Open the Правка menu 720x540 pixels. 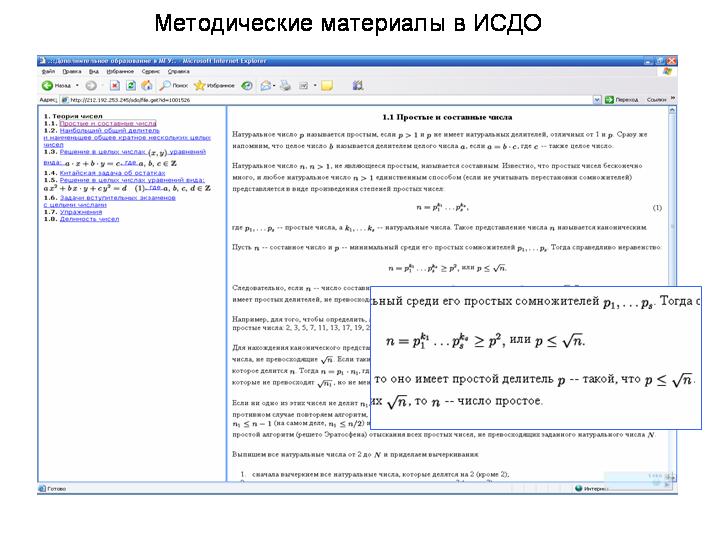pyautogui.click(x=72, y=72)
